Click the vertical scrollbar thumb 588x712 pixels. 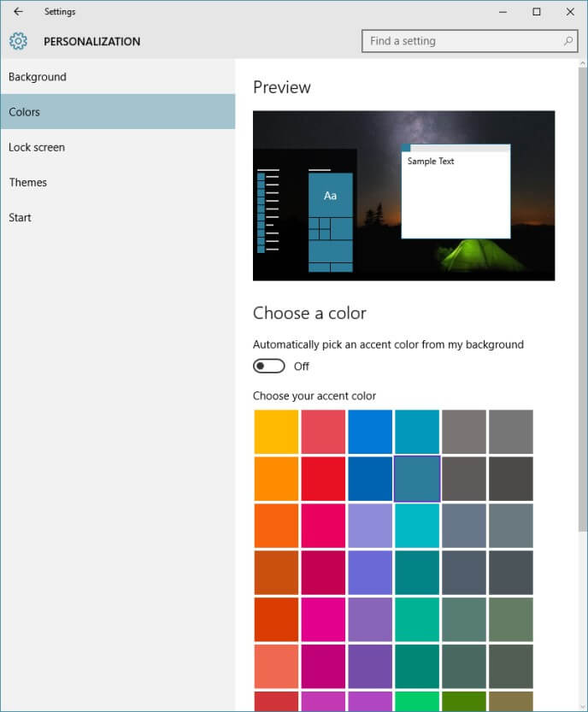(x=583, y=300)
